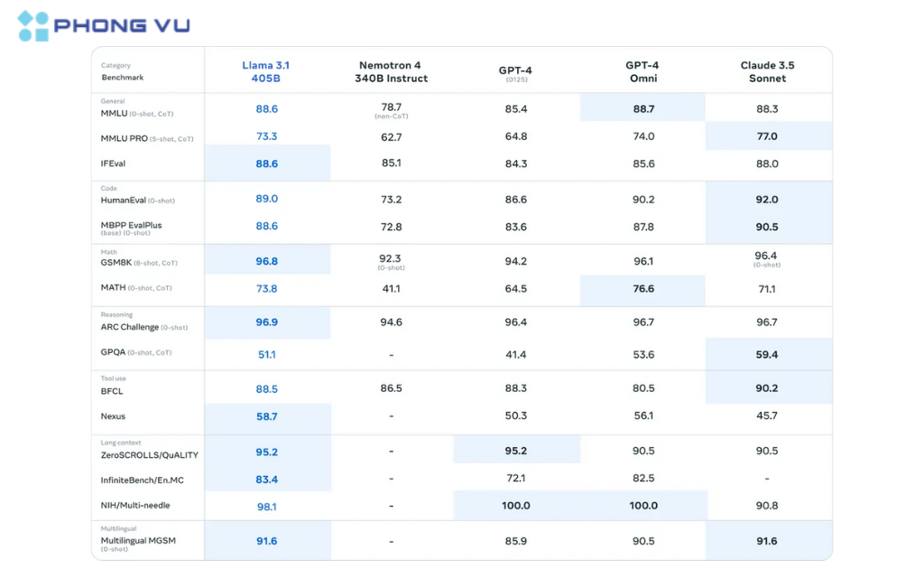Select the IFEval benchmark label
Image resolution: width=924 pixels, height=578 pixels.
[113, 163]
